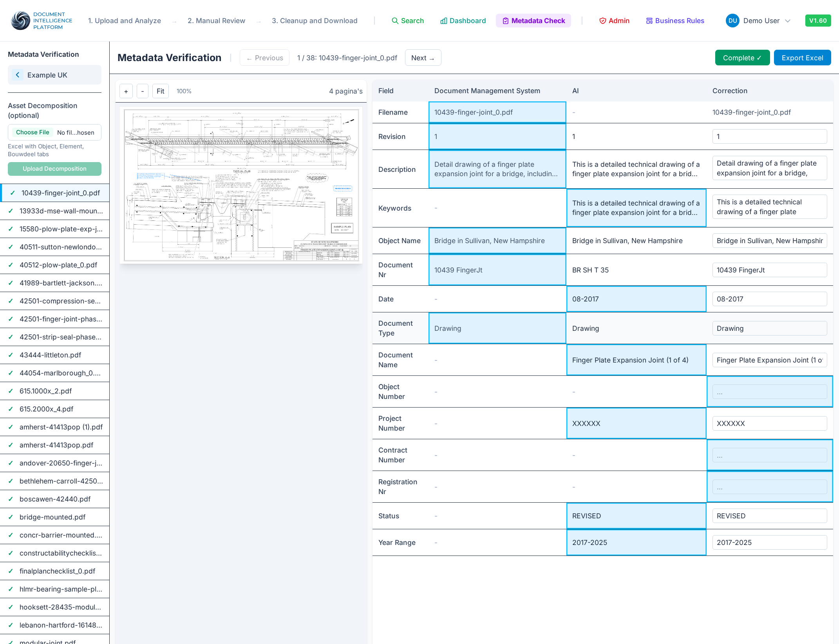839x644 pixels.
Task: Open Dashboard chart icon link
Action: click(x=443, y=21)
